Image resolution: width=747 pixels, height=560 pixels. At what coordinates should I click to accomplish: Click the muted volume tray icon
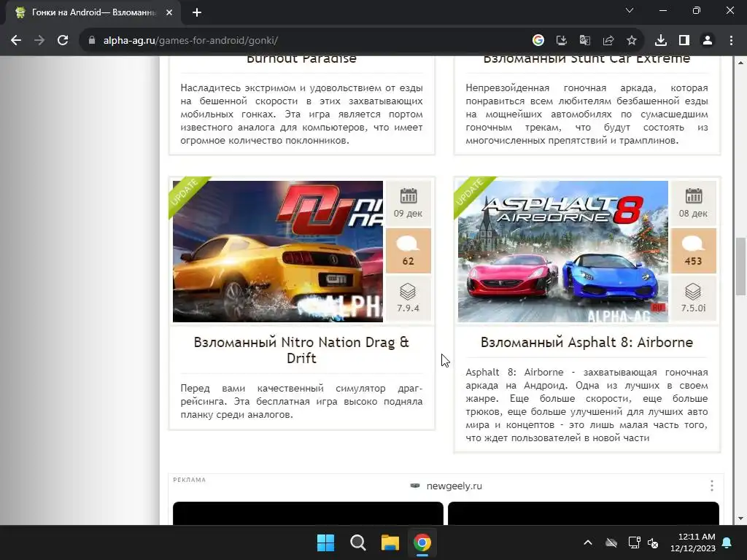point(653,542)
